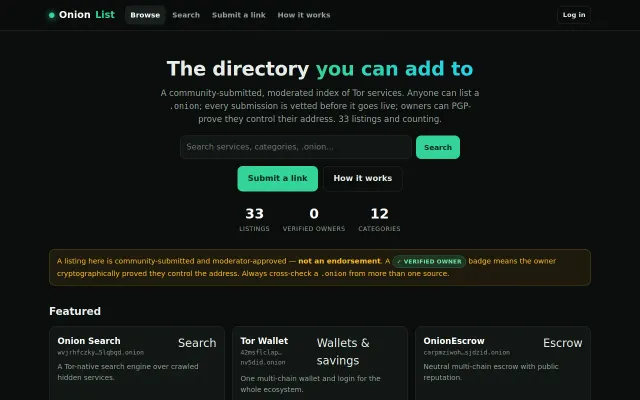Open the Search nav tab

click(x=186, y=15)
